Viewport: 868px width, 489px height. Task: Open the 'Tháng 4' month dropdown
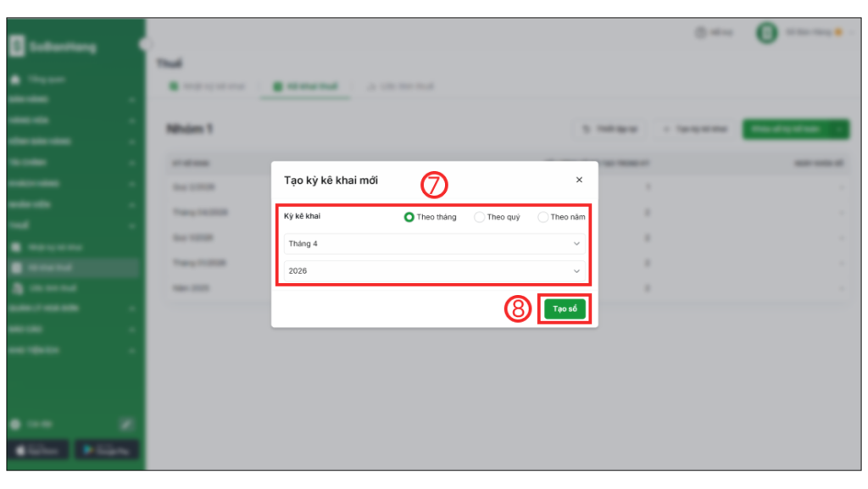pyautogui.click(x=434, y=244)
